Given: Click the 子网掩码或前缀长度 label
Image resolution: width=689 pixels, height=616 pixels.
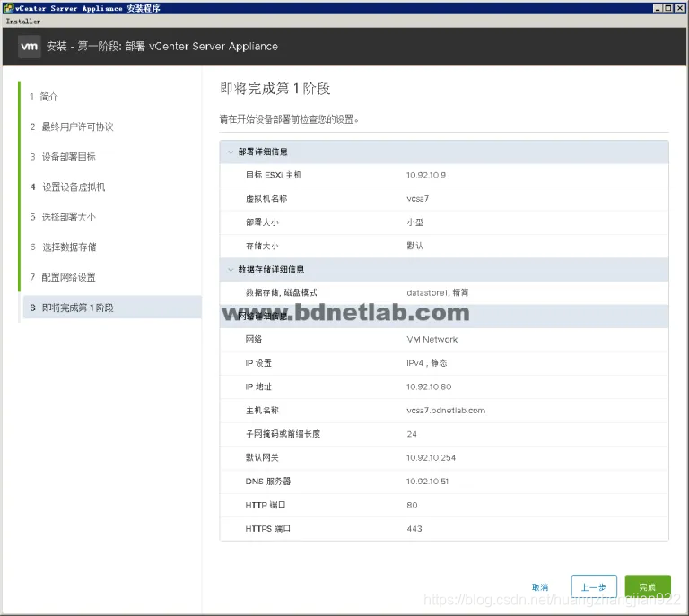Looking at the screenshot, I should (283, 434).
